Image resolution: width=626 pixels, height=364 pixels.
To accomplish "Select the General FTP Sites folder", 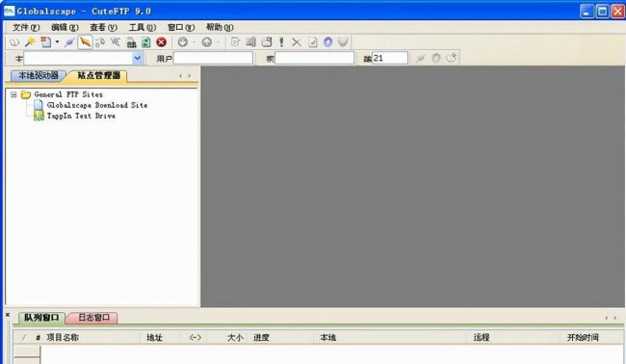I will [x=68, y=94].
